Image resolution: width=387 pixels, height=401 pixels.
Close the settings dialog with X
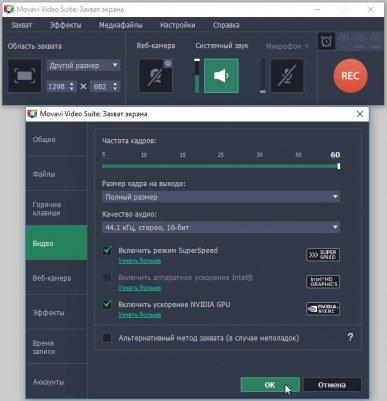tap(360, 114)
